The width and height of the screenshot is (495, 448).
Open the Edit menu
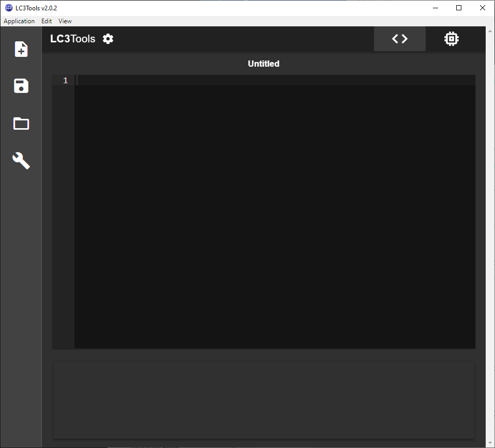click(x=47, y=21)
